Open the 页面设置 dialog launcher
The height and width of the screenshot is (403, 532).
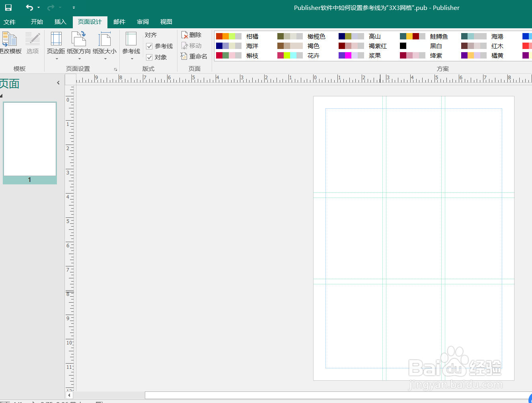(x=115, y=69)
